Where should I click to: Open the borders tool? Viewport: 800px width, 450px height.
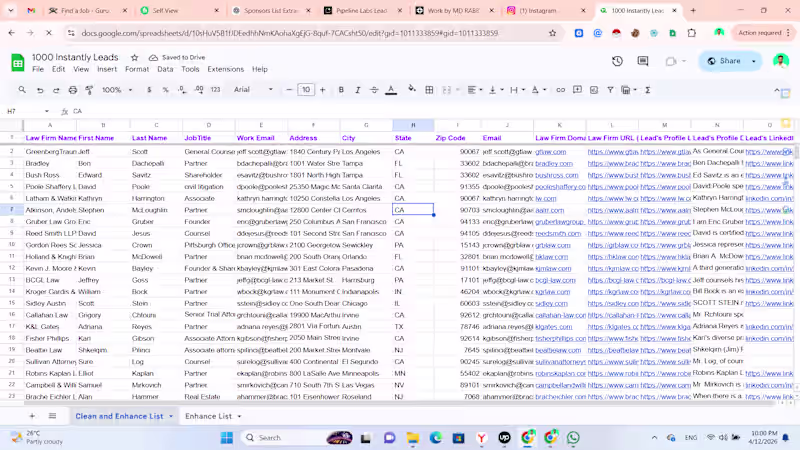click(x=429, y=90)
